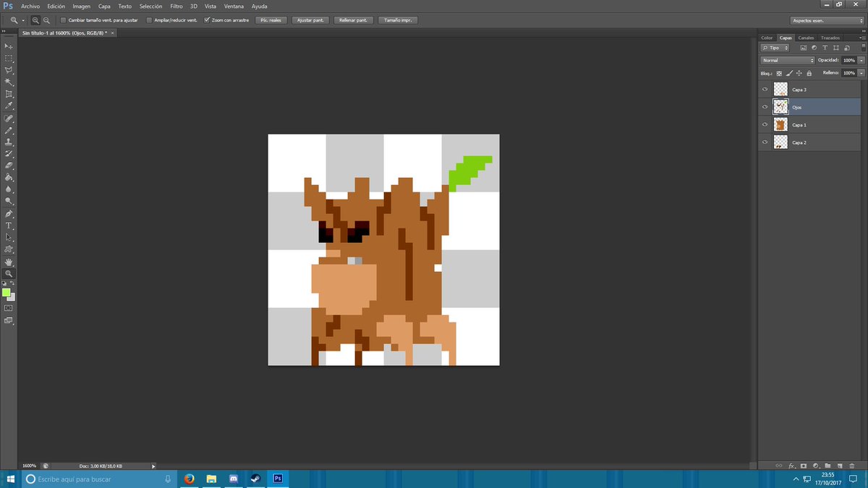The height and width of the screenshot is (488, 868).
Task: Hide the Capa 3 layer
Action: pyautogui.click(x=765, y=90)
